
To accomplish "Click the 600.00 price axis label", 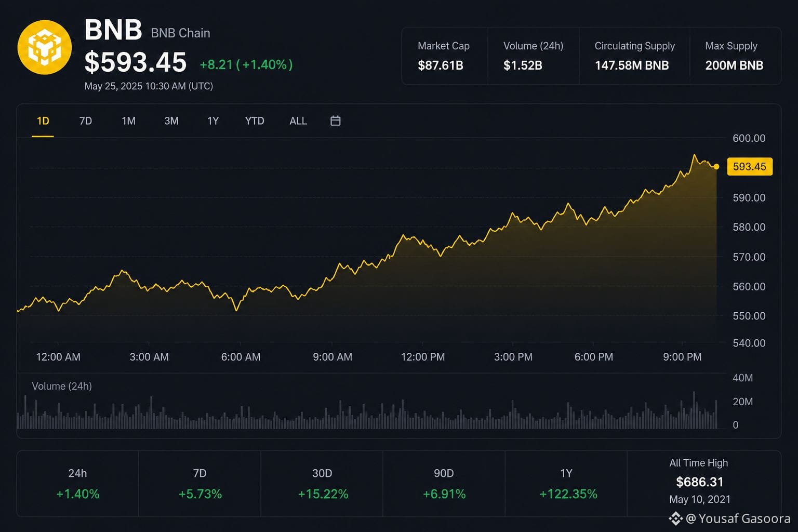I will pyautogui.click(x=749, y=138).
